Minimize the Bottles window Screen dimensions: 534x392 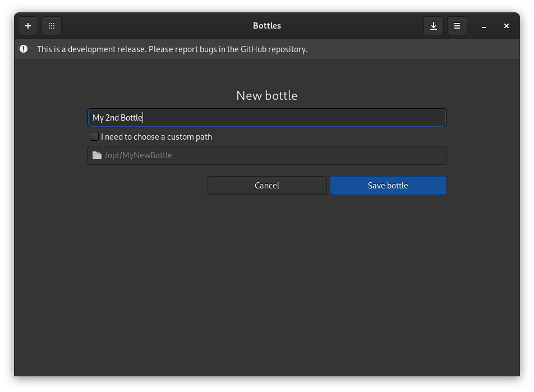click(484, 26)
